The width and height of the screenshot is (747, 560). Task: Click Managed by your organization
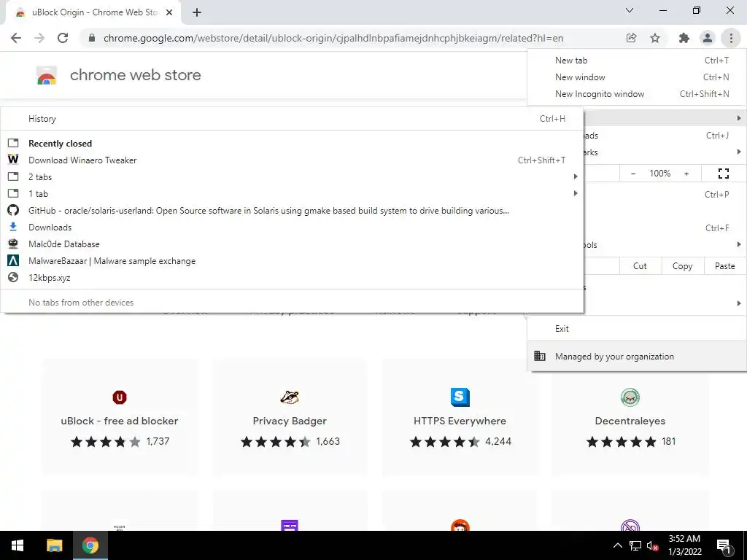coord(636,356)
